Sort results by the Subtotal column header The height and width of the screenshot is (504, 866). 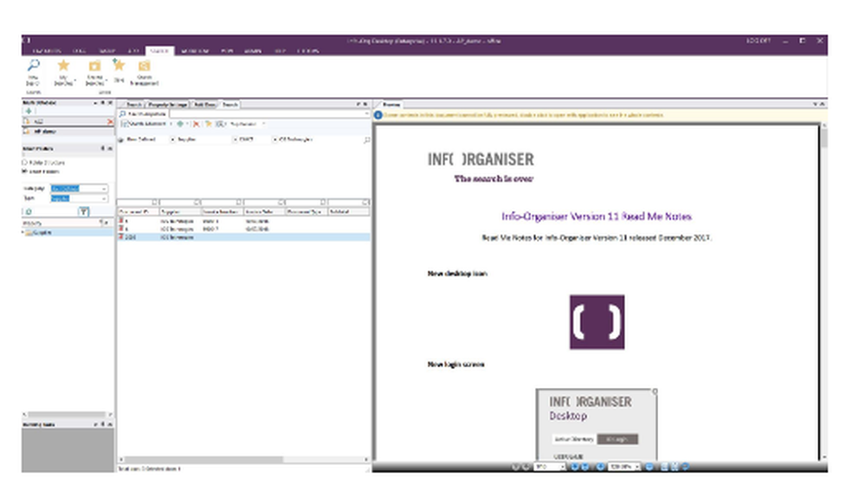(348, 212)
